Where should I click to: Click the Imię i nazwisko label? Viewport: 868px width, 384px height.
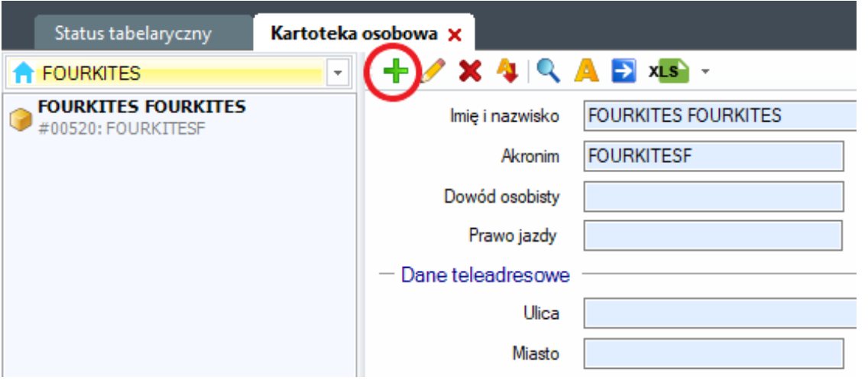point(505,116)
